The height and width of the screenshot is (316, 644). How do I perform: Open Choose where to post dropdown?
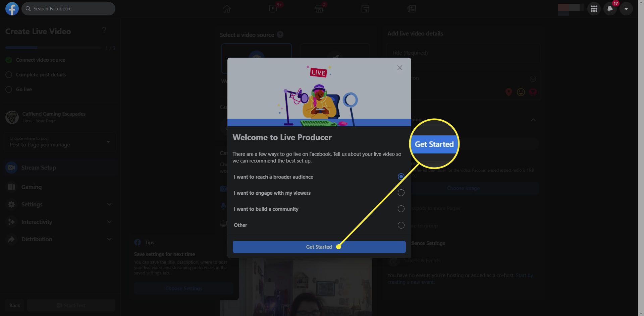click(x=60, y=142)
